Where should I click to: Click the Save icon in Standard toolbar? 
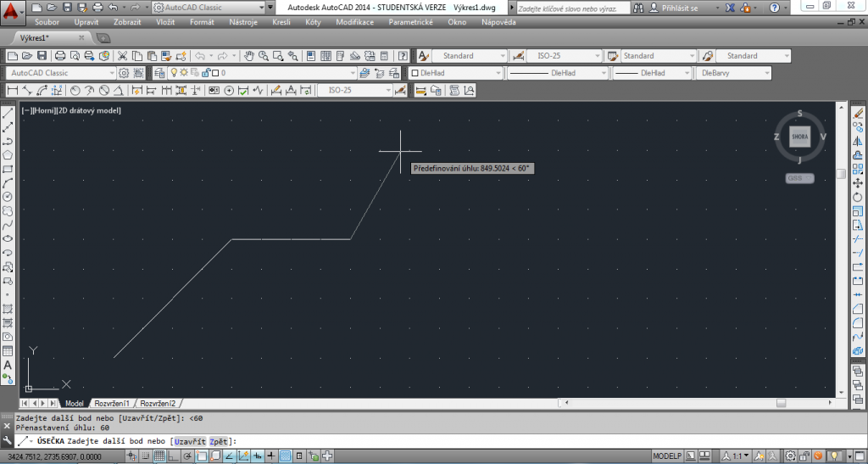(x=42, y=56)
